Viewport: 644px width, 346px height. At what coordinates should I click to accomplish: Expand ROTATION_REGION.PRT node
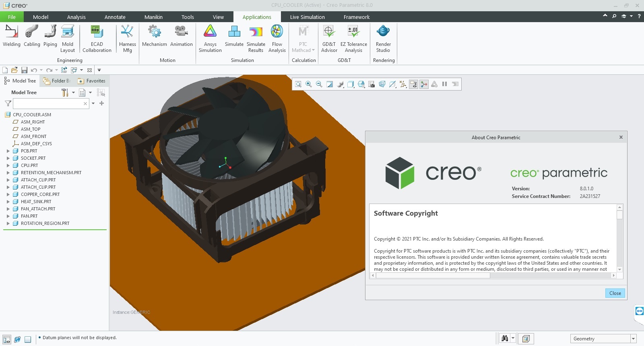8,223
